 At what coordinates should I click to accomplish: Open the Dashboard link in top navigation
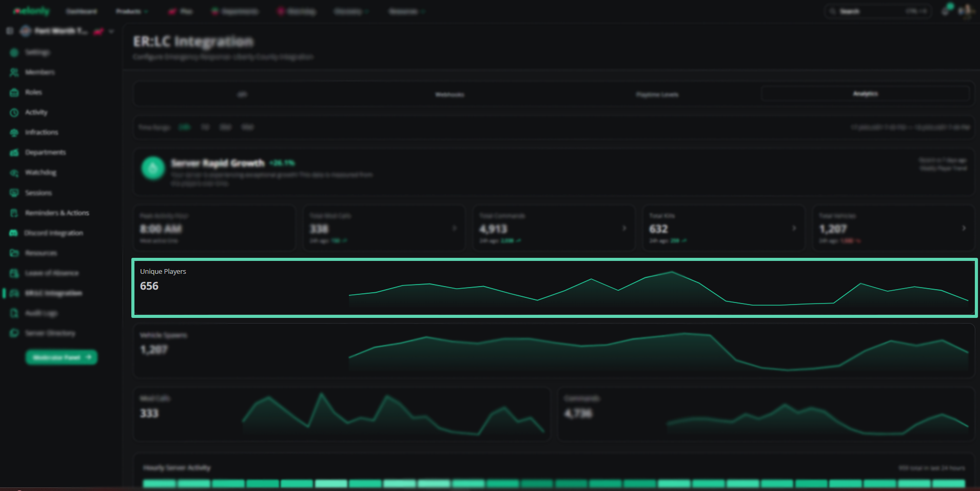82,11
